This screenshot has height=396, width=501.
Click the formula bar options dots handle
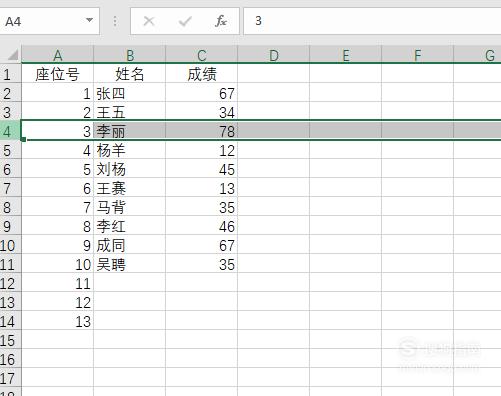(x=115, y=21)
